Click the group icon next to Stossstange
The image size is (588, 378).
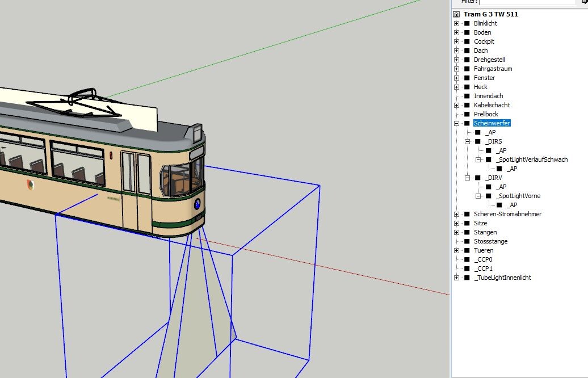[x=467, y=241]
